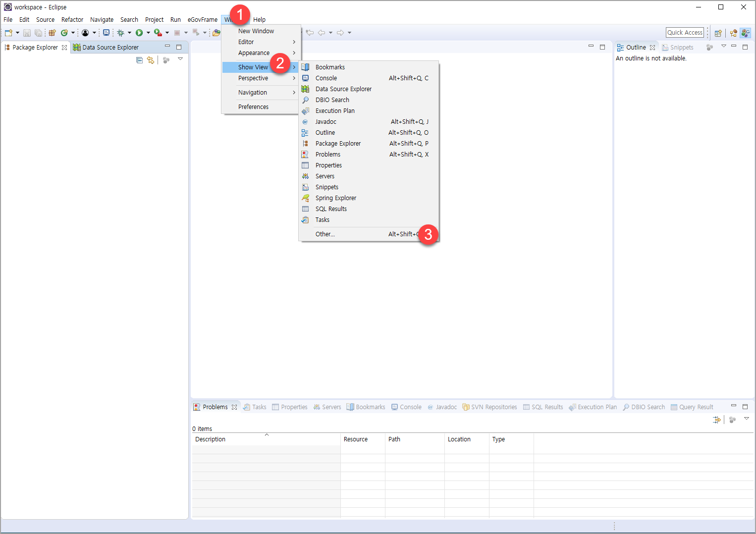Select Preferences in the Window menu

click(261, 107)
